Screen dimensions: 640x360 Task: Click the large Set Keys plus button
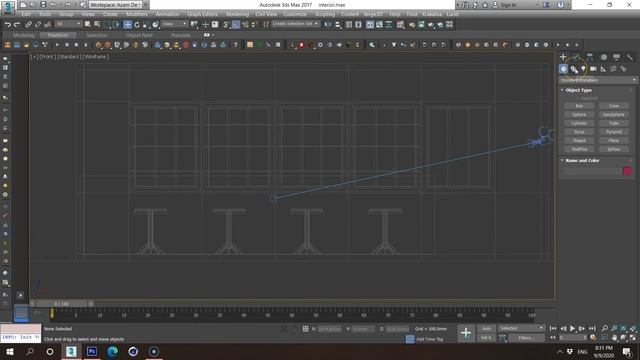(x=466, y=333)
